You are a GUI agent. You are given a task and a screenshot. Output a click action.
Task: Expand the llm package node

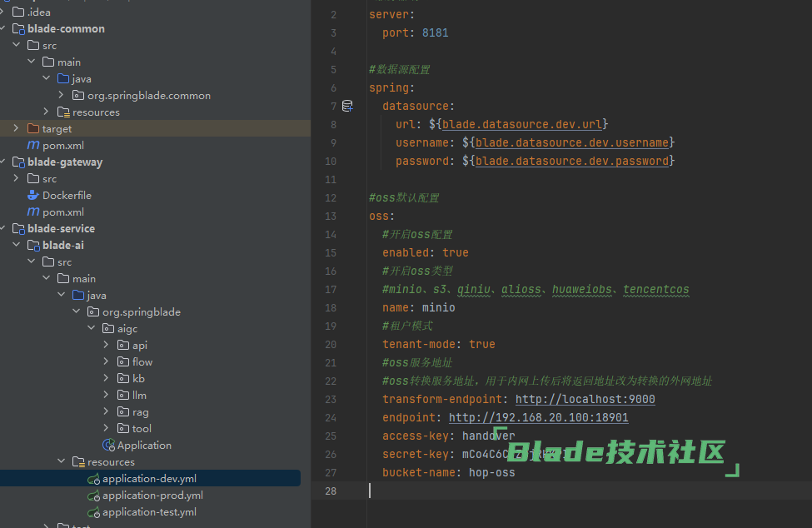click(x=106, y=395)
